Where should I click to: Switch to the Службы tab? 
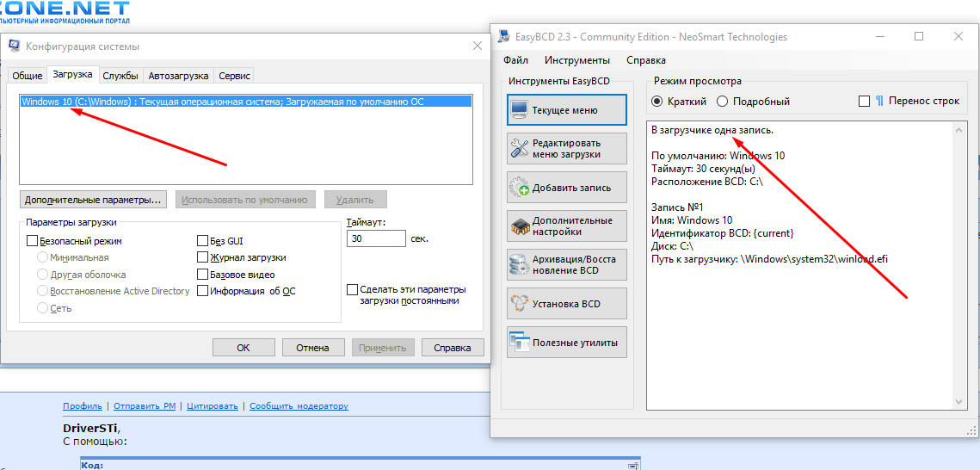click(x=120, y=76)
